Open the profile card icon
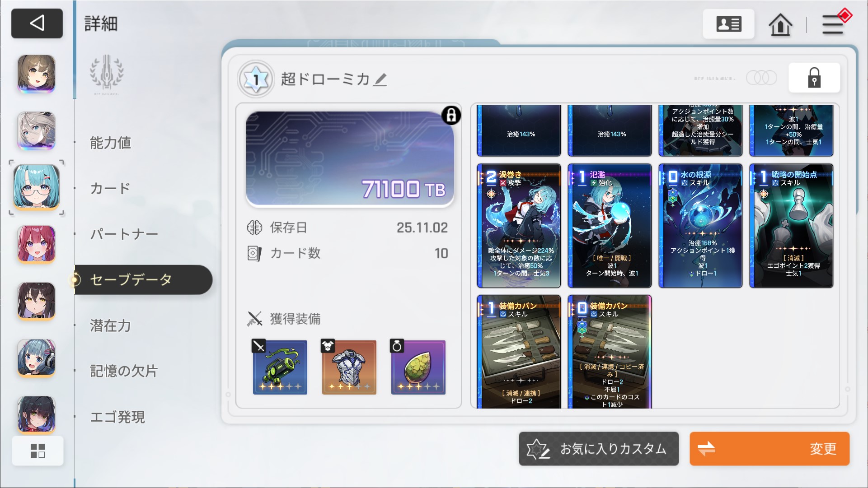This screenshot has height=488, width=868. [728, 24]
